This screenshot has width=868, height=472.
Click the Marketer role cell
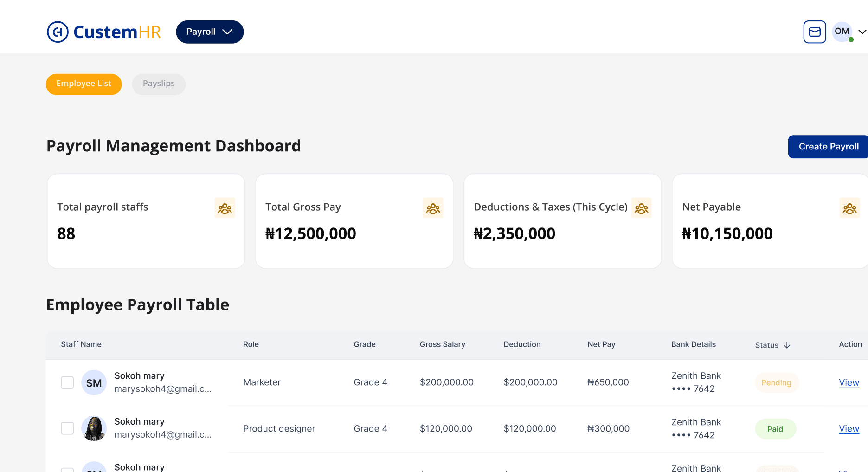[262, 382]
